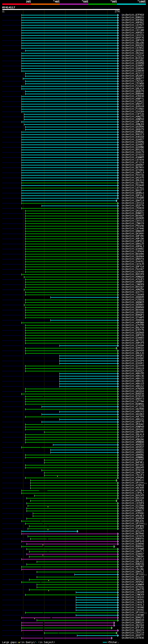Viewport: 148px width, 644px height.
Task: Select the UniRef100_B8R6A6 label
Action: [x=133, y=94]
